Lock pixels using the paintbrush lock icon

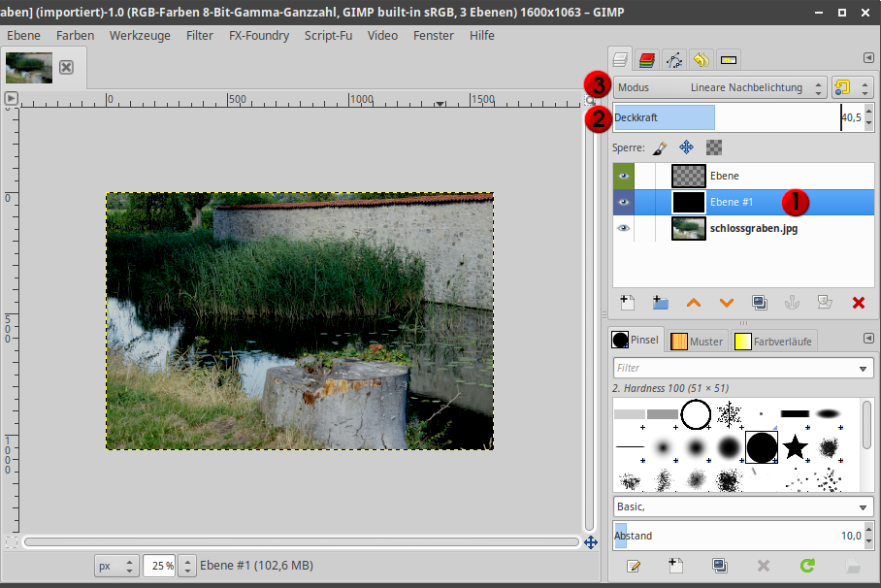click(659, 147)
